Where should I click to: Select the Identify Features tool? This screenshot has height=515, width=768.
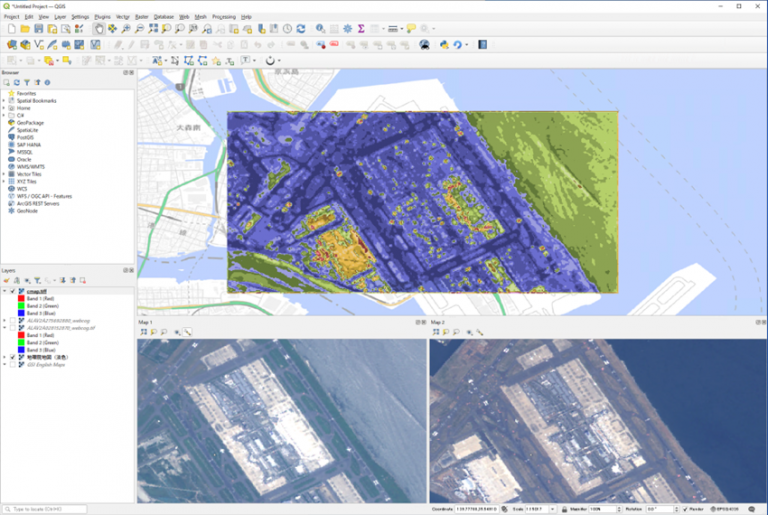pyautogui.click(x=320, y=29)
